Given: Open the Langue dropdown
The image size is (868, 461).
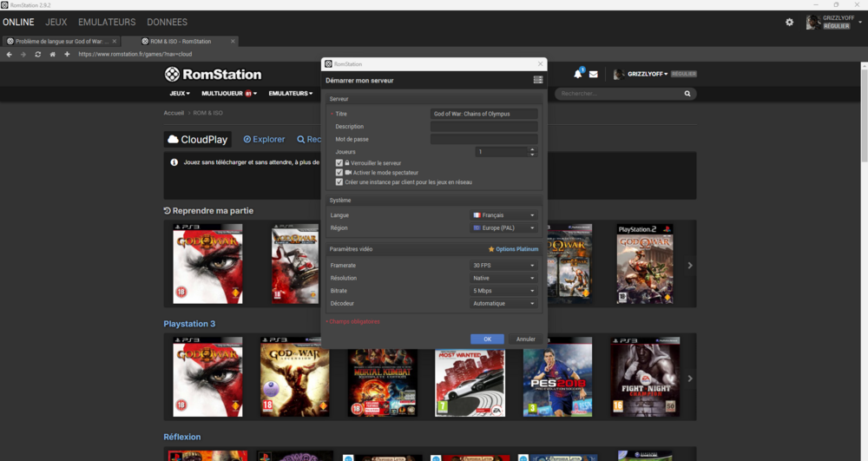Looking at the screenshot, I should tap(503, 215).
